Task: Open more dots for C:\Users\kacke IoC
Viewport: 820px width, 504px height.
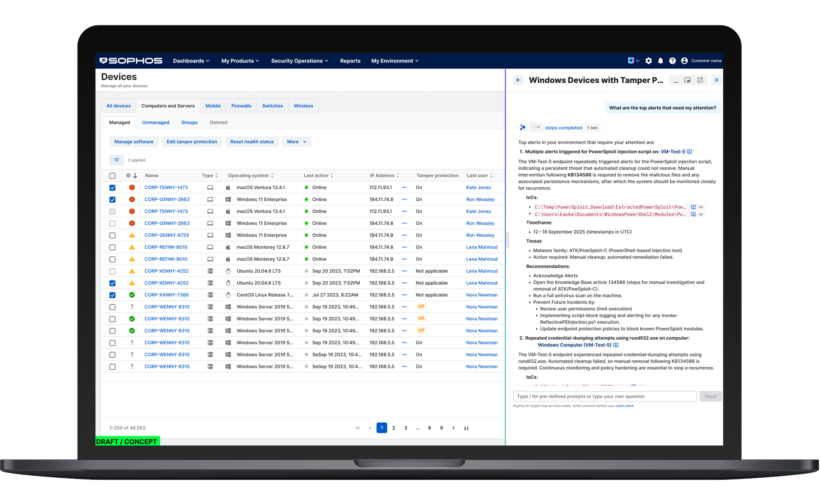Action: tap(701, 214)
